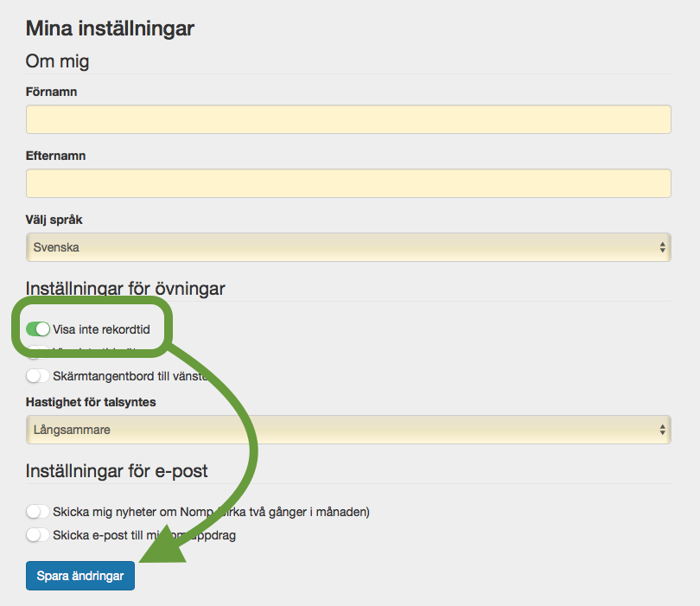Click the Förnamn text field

[x=348, y=119]
